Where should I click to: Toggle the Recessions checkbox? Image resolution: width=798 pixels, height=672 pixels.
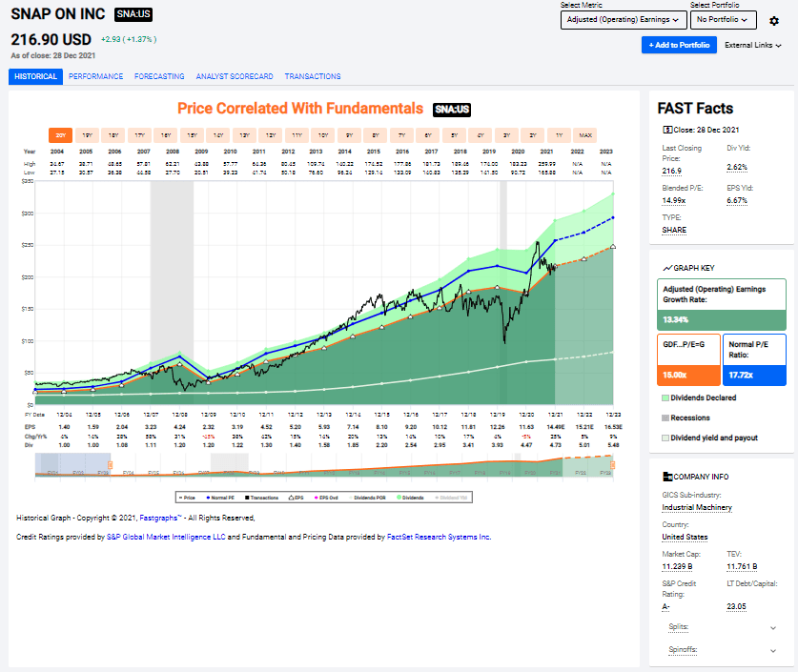click(665, 417)
